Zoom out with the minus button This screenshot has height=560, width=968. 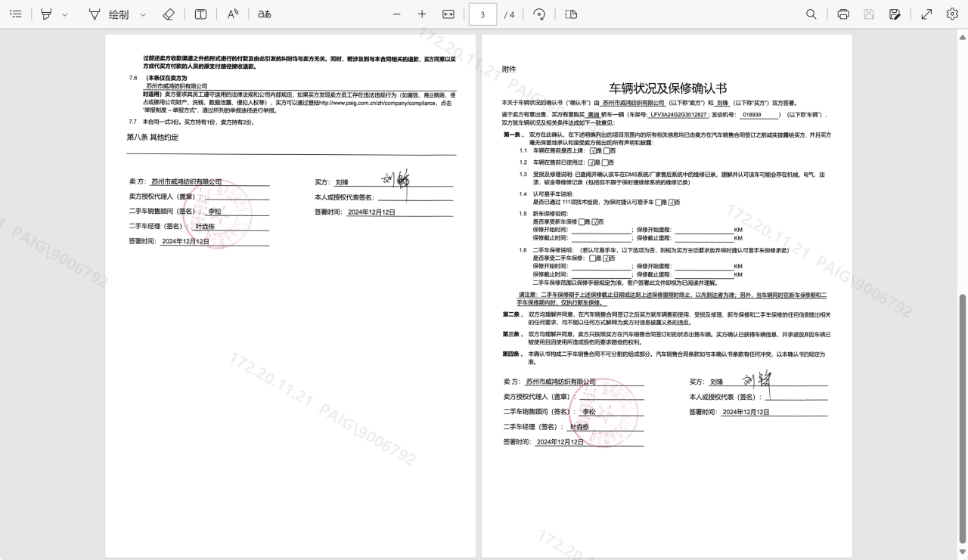397,14
